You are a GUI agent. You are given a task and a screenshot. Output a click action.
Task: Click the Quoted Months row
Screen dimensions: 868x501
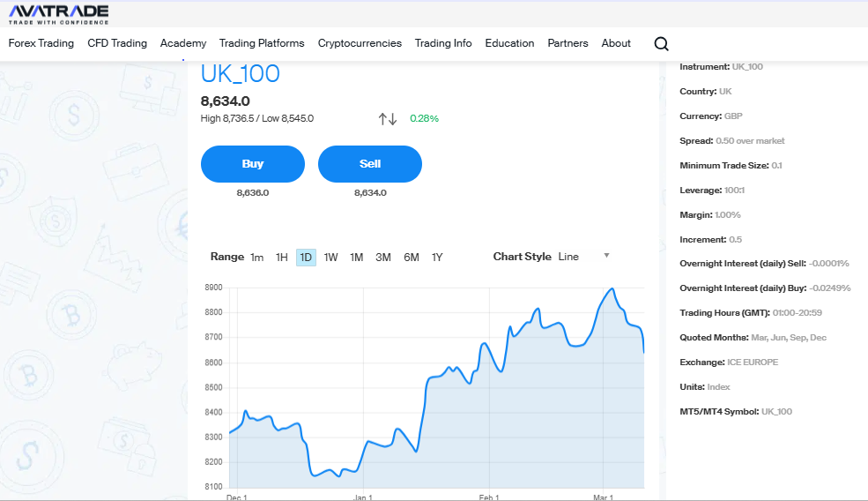tap(753, 338)
